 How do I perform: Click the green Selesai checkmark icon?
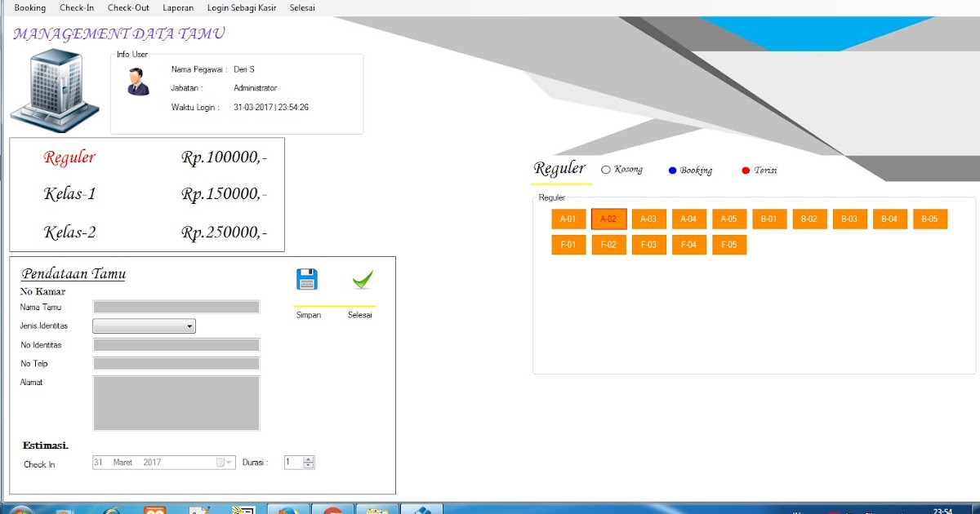tap(362, 277)
